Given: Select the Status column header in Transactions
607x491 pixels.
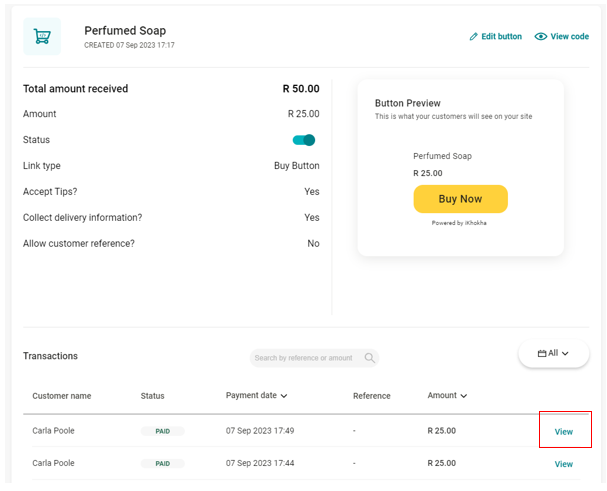Looking at the screenshot, I should pyautogui.click(x=152, y=396).
